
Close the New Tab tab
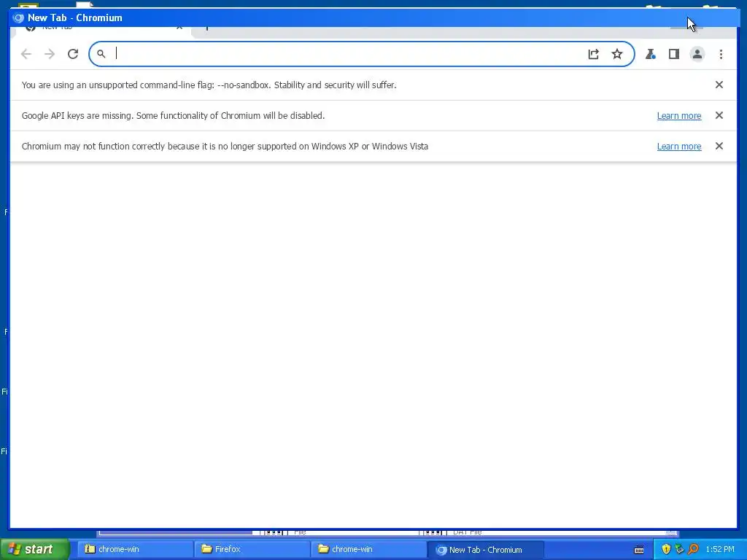pos(179,28)
